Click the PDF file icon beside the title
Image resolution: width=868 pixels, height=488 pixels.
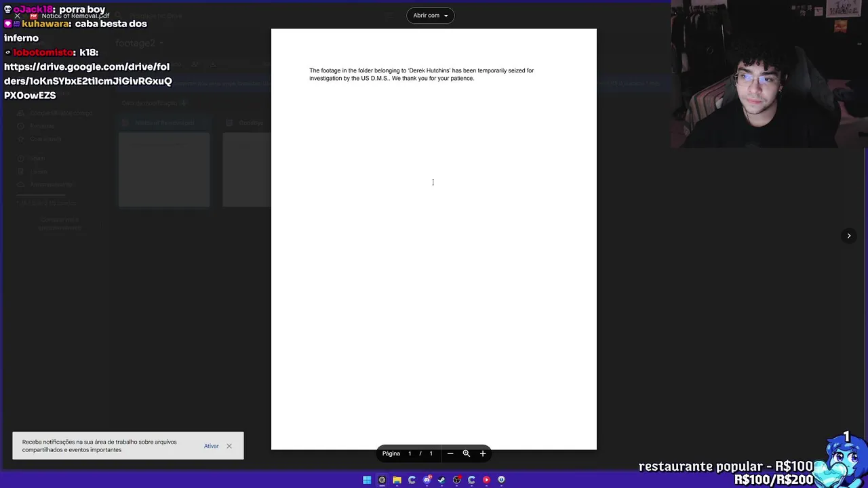pos(34,16)
